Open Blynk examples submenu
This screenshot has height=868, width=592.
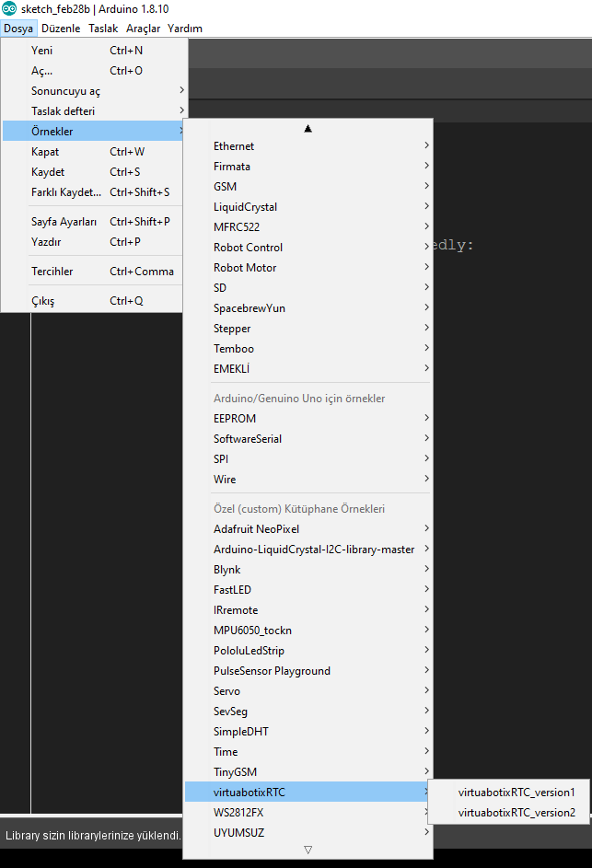(308, 570)
